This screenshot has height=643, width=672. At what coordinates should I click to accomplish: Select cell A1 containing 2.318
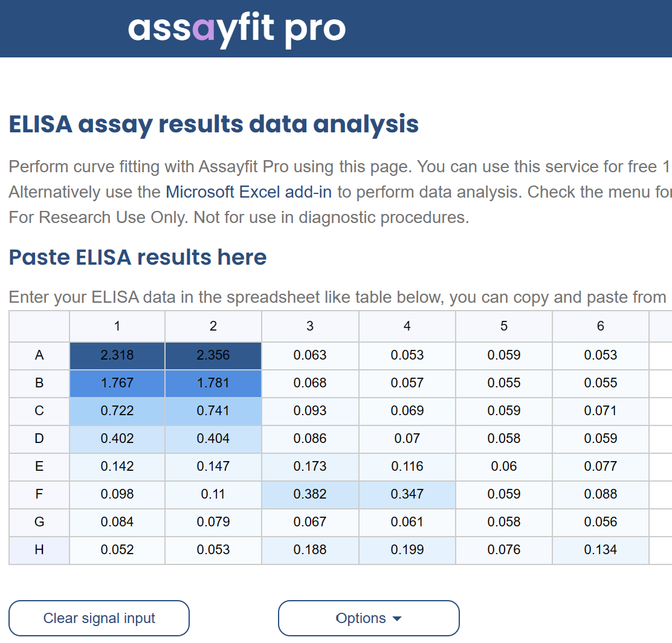[x=117, y=355]
